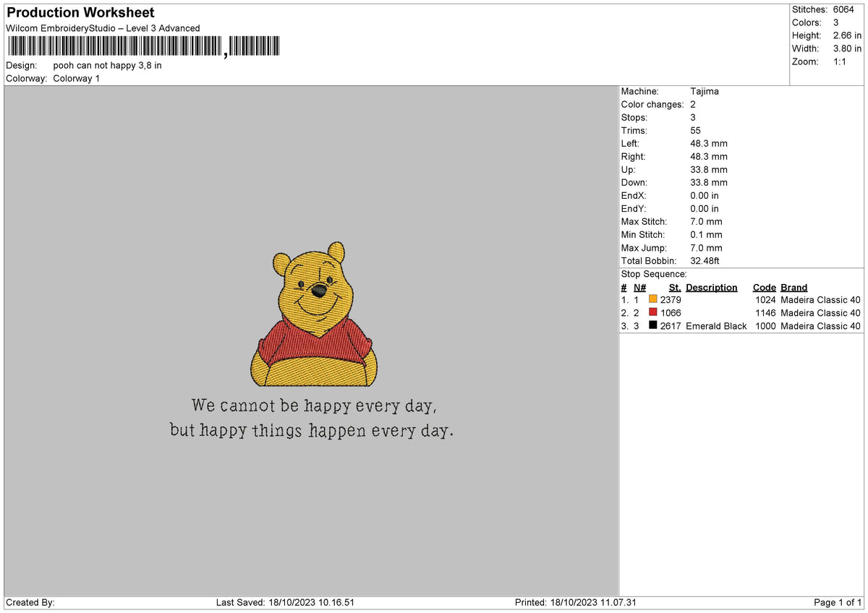The height and width of the screenshot is (613, 868).
Task: Click the Color changes value 2
Action: tap(693, 104)
